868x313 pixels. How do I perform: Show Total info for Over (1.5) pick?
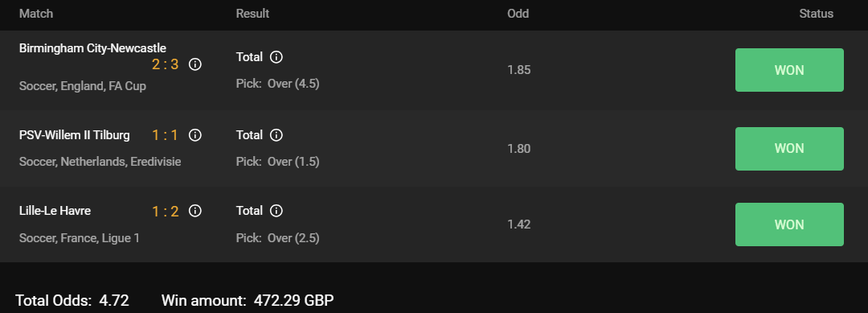[276, 135]
